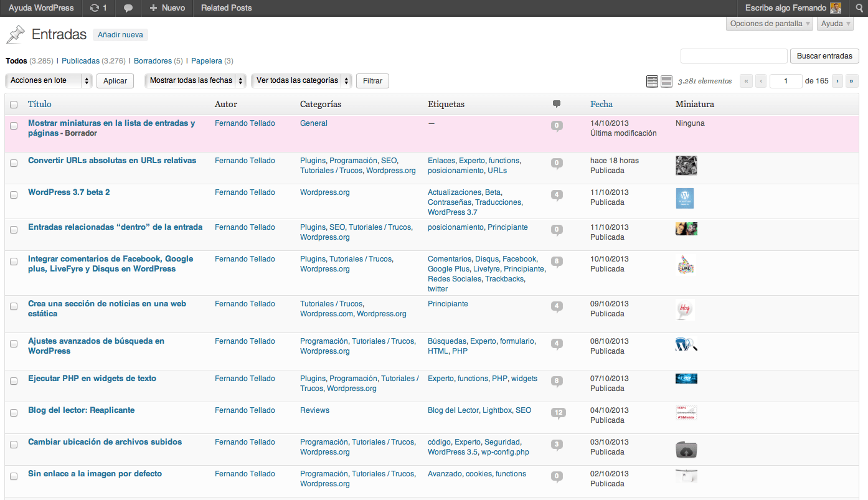Switch to excerpt view mode icon

[666, 81]
